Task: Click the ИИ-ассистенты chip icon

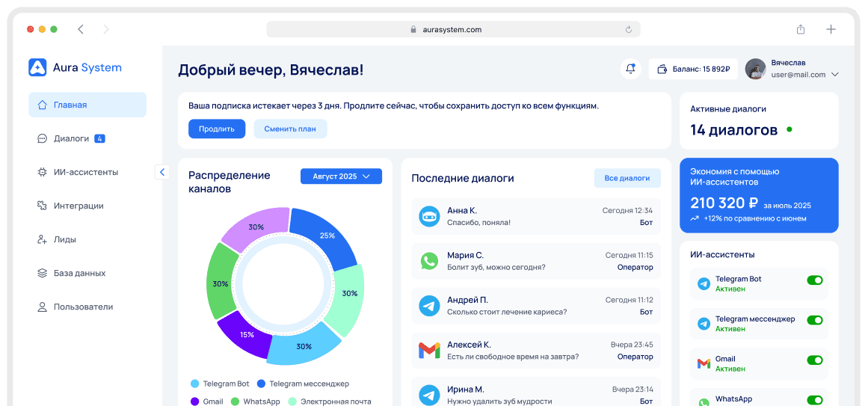Action: [x=42, y=172]
